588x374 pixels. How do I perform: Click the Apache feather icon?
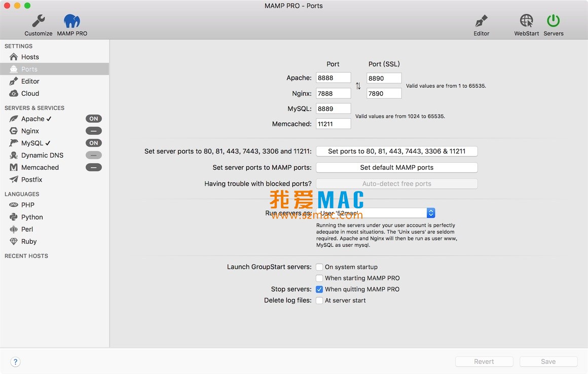tap(14, 119)
